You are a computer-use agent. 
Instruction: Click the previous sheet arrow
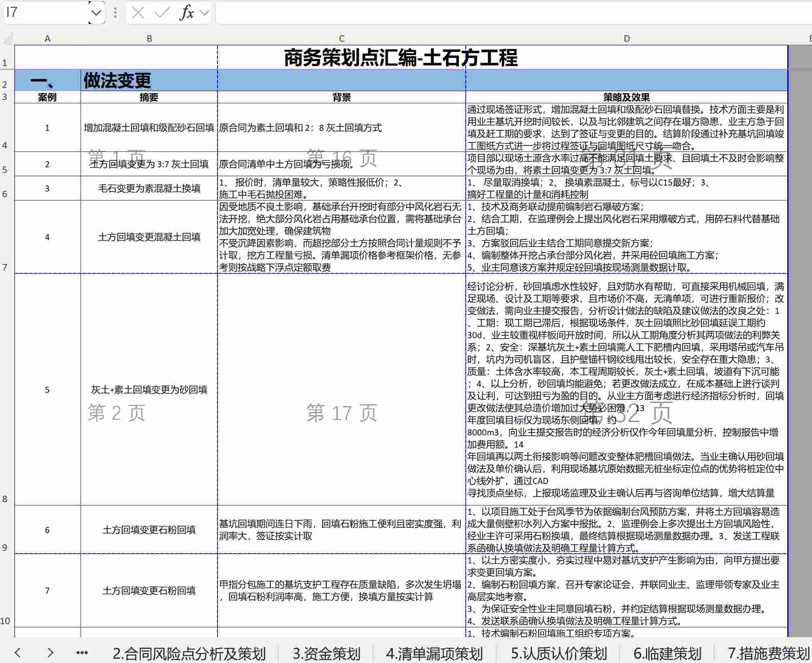point(17,652)
